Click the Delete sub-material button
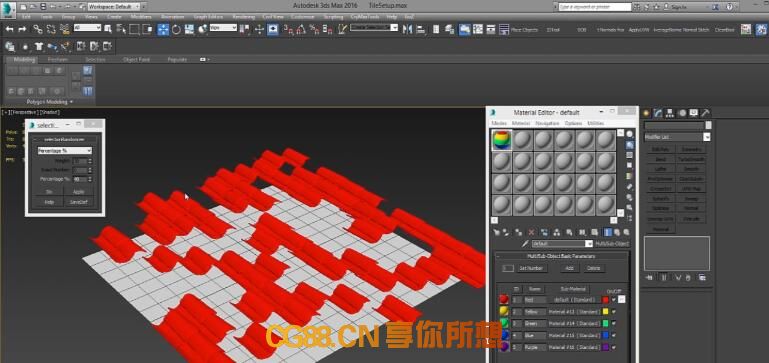Viewport: 769px width, 363px height. [x=593, y=268]
